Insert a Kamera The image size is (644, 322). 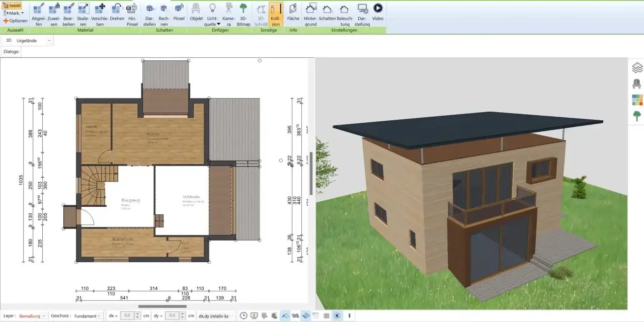(x=228, y=14)
